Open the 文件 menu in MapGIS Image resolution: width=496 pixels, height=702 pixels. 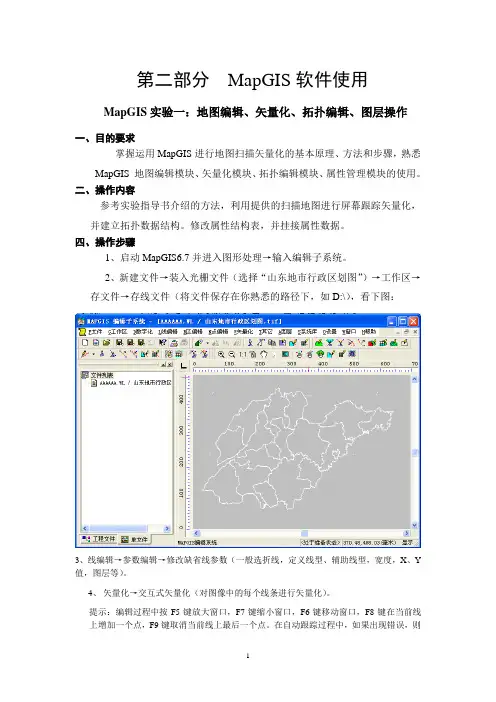[x=95, y=332]
